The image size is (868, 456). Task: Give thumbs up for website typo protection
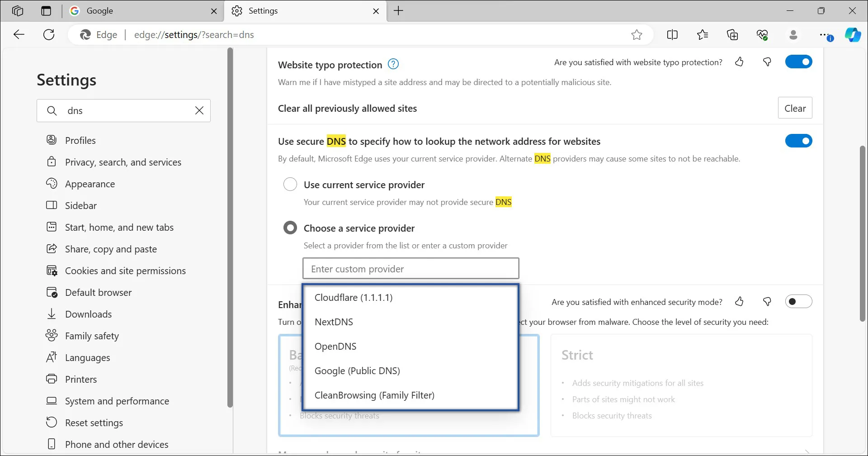tap(740, 62)
